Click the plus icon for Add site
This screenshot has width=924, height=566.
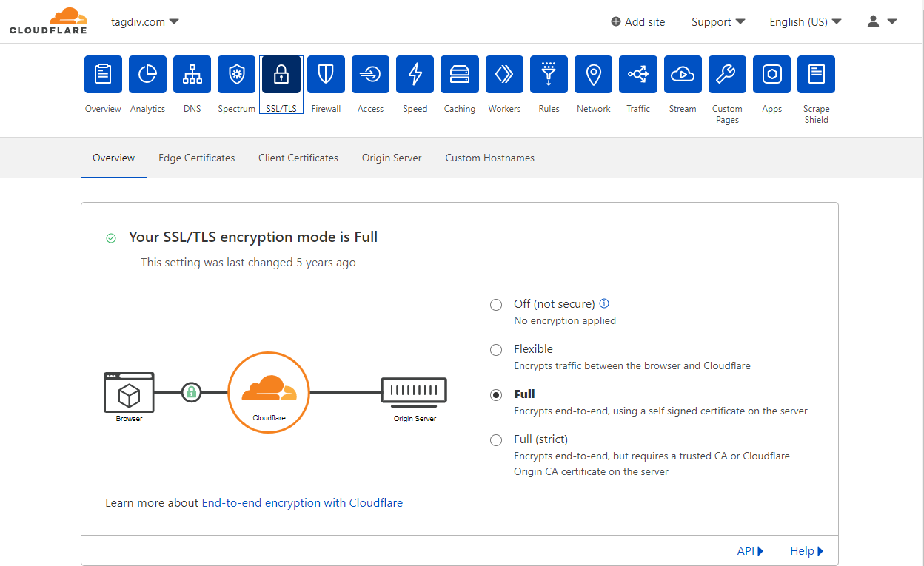click(616, 22)
